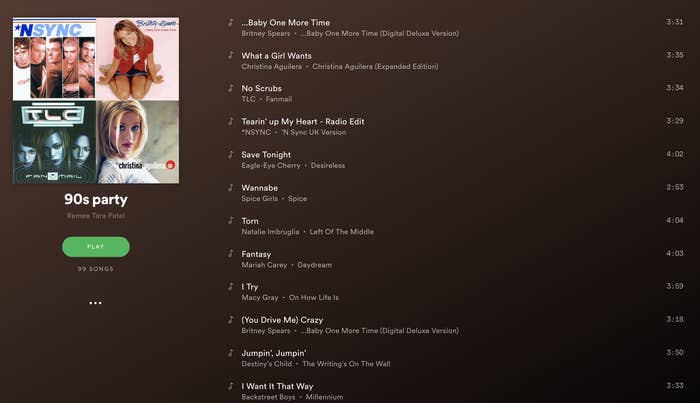
Task: Open Britney Spears artist link under first track
Action: tap(266, 33)
